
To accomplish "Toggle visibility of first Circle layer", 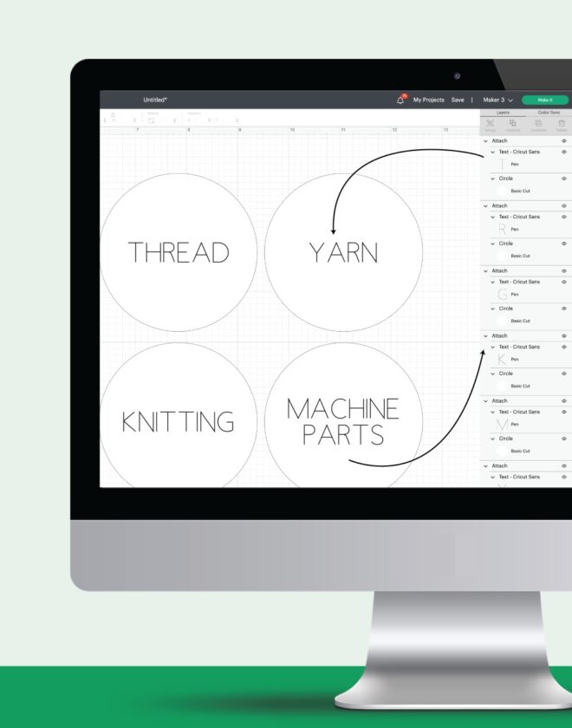I will coord(564,179).
